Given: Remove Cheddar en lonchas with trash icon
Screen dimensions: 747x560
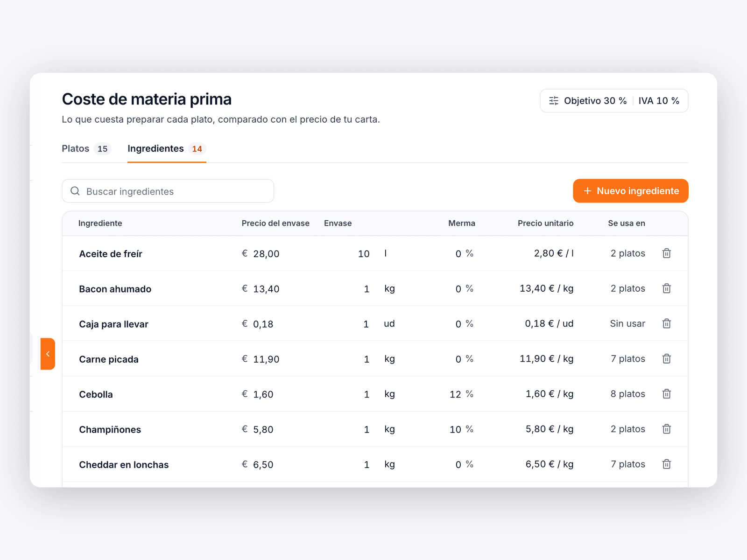Looking at the screenshot, I should point(667,464).
